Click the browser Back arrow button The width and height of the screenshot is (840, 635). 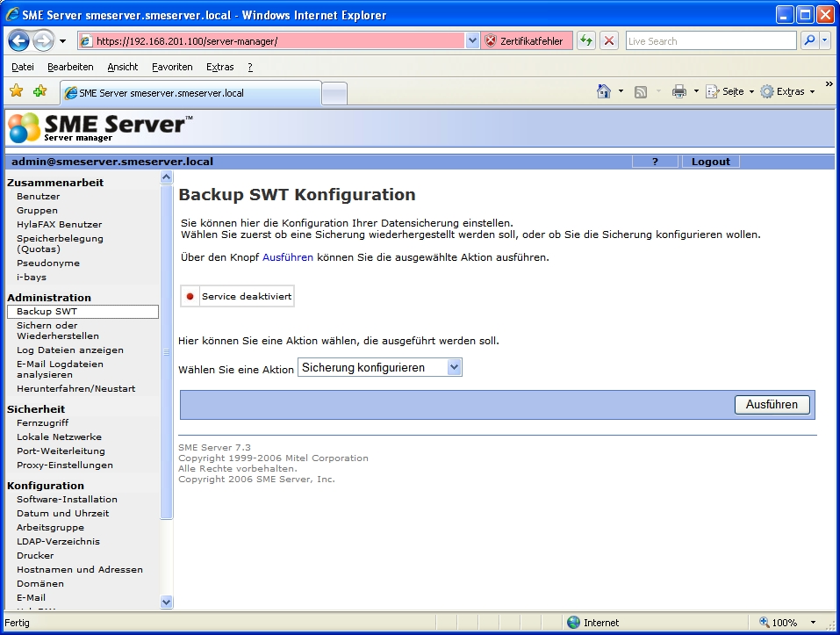coord(18,40)
